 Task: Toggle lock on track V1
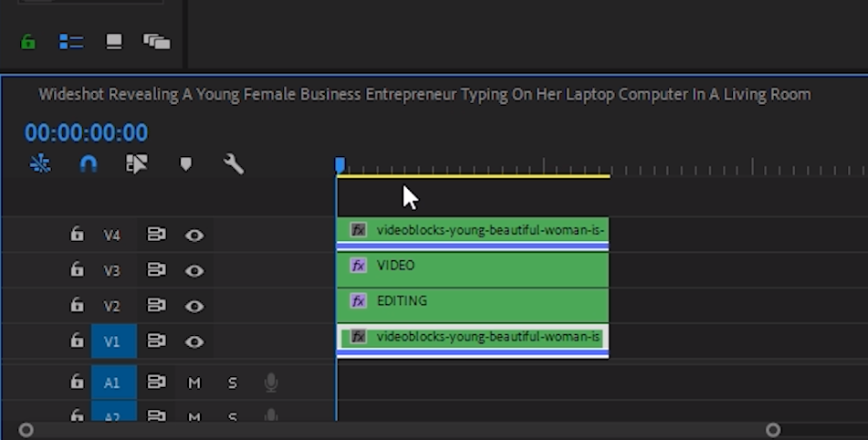(77, 340)
